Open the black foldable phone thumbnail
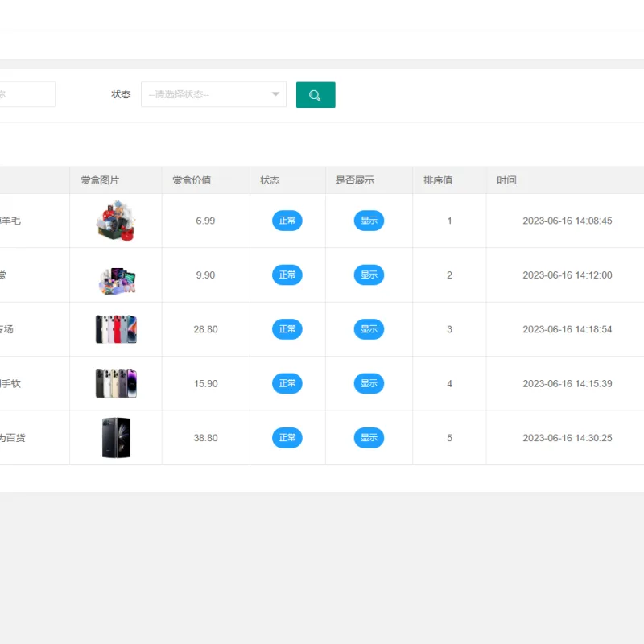 click(116, 437)
